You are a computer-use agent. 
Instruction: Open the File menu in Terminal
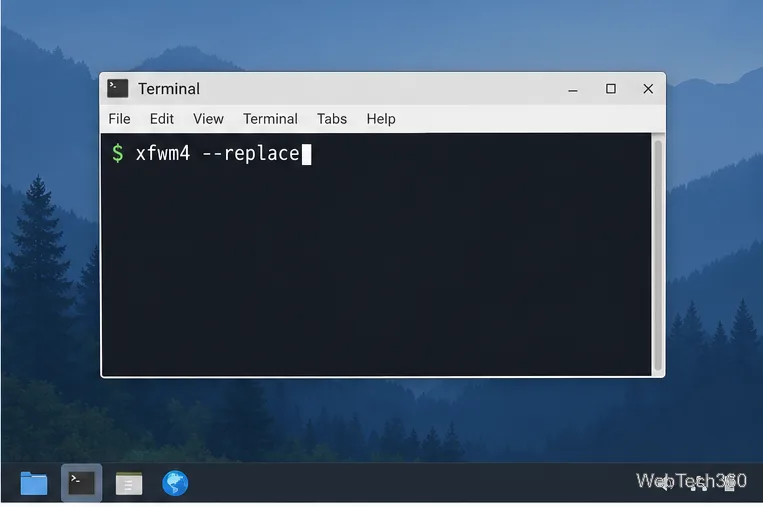click(119, 119)
